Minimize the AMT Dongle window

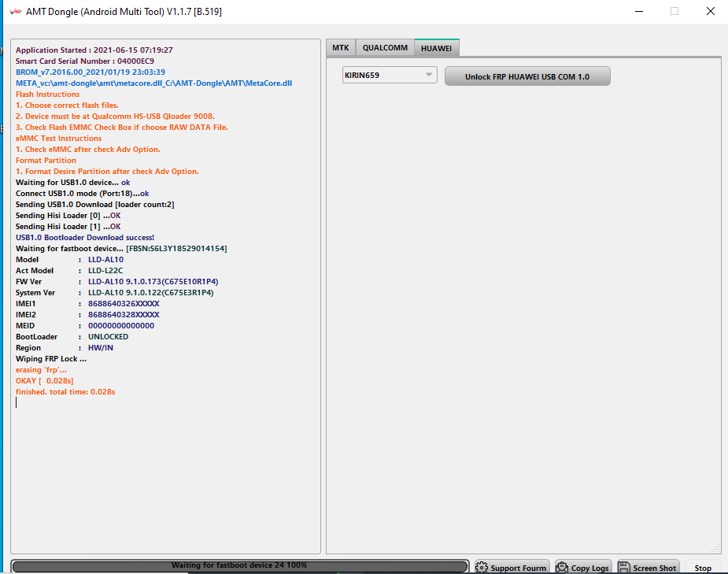pos(639,11)
